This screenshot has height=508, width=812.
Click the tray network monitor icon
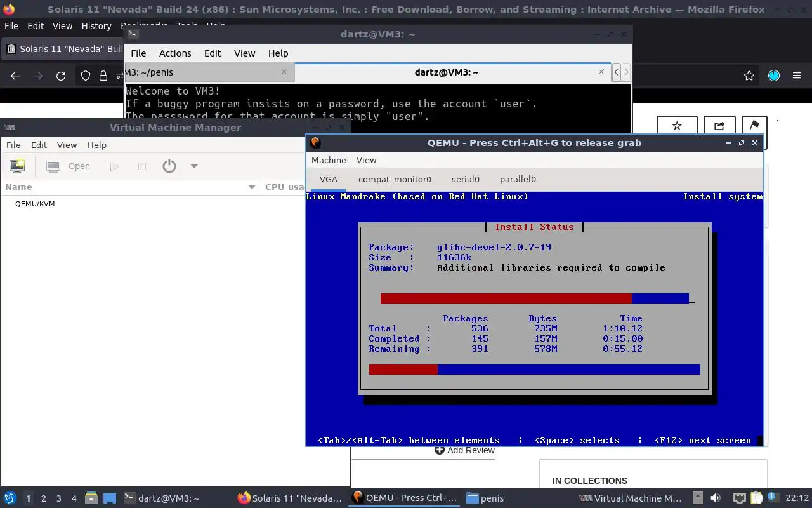[739, 498]
